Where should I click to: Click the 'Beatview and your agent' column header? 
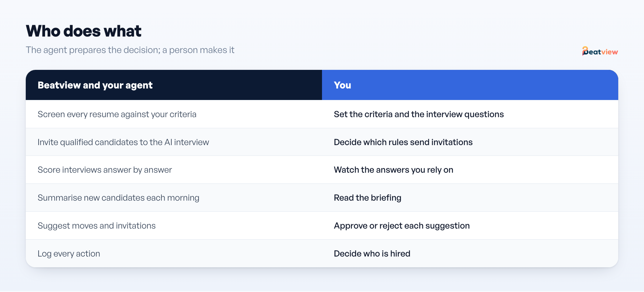click(x=174, y=85)
